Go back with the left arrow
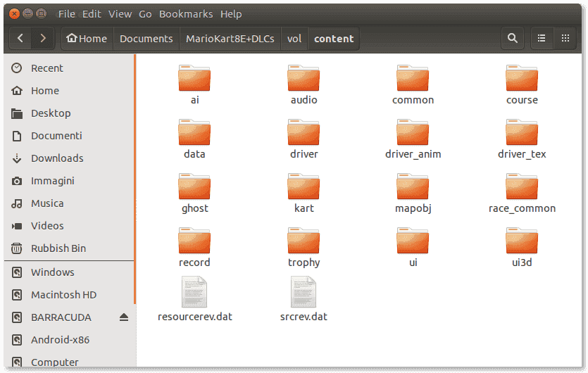588x373 pixels. (x=20, y=38)
